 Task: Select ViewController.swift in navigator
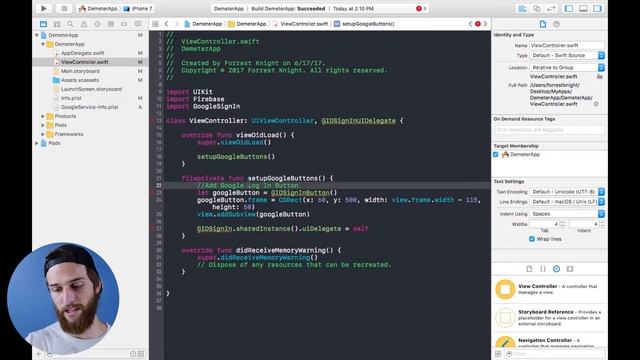coord(84,62)
